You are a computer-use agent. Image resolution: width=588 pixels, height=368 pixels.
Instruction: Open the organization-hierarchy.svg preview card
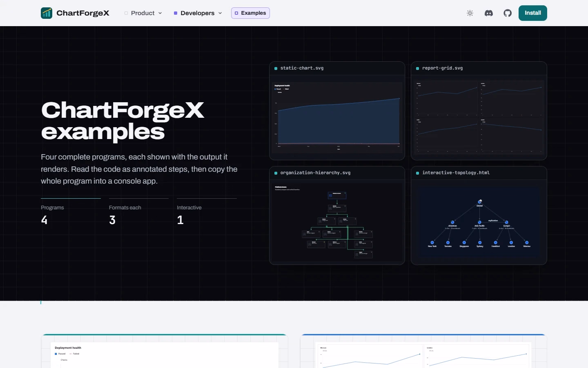[x=337, y=215]
